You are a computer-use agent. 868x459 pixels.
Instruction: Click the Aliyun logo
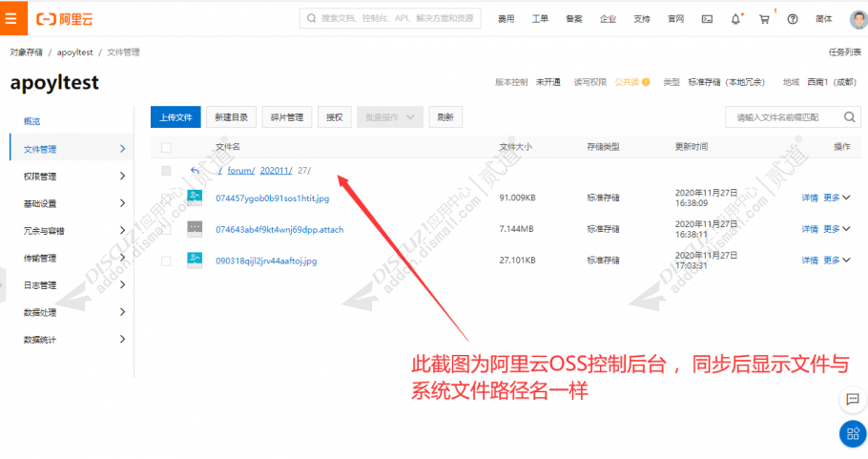click(x=64, y=19)
